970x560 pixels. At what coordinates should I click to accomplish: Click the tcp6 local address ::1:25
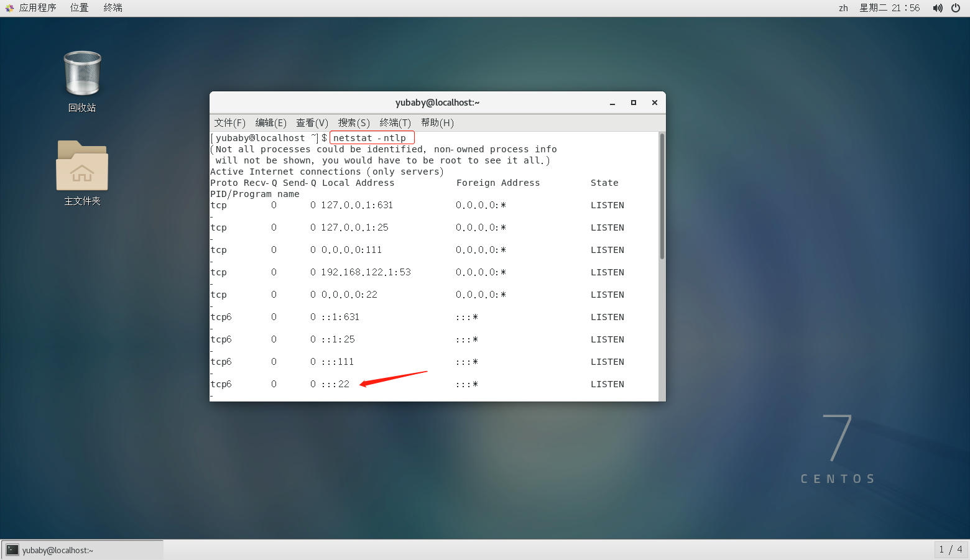coord(338,339)
